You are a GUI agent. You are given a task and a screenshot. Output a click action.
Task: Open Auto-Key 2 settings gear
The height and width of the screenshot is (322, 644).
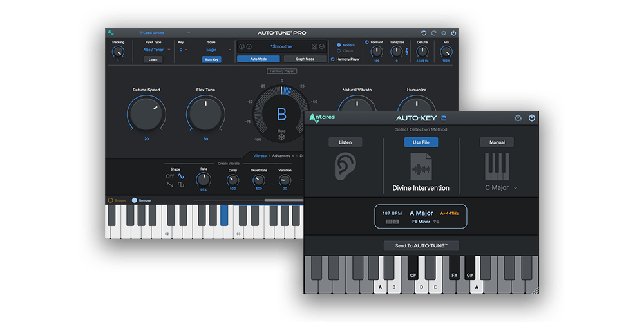point(518,118)
